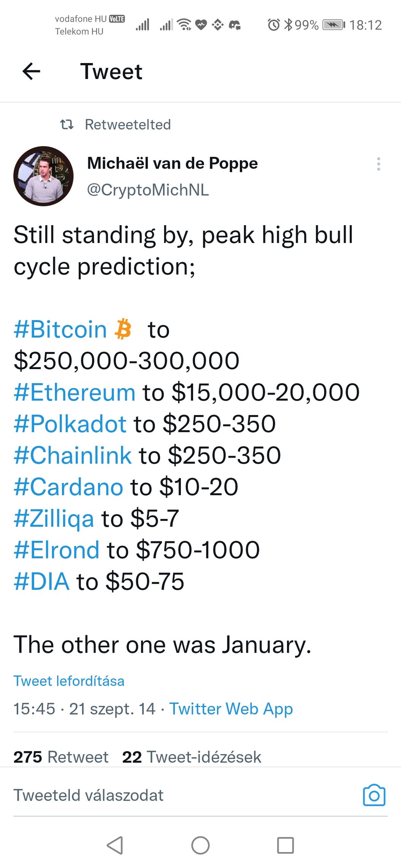
Task: Tap the Tweeteld válaszodat reply field
Action: pyautogui.click(x=89, y=795)
